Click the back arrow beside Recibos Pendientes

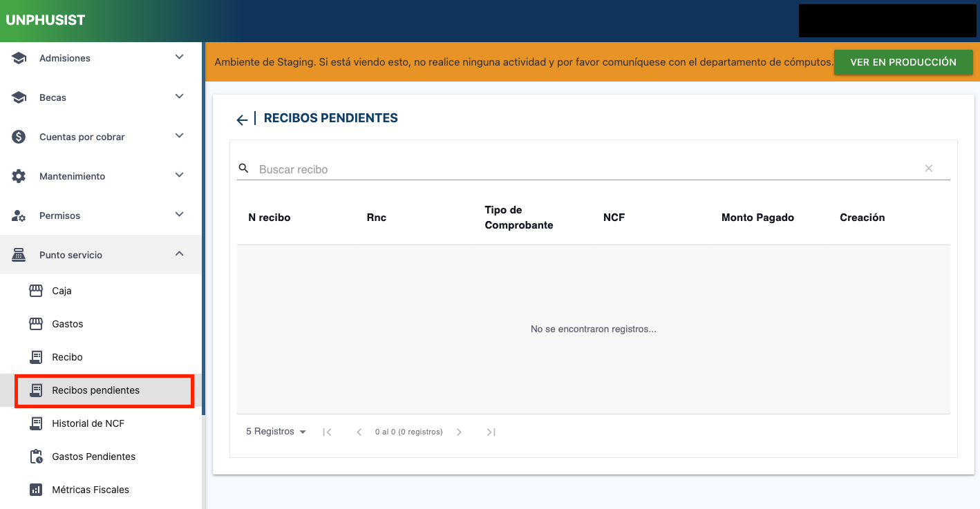pyautogui.click(x=241, y=120)
